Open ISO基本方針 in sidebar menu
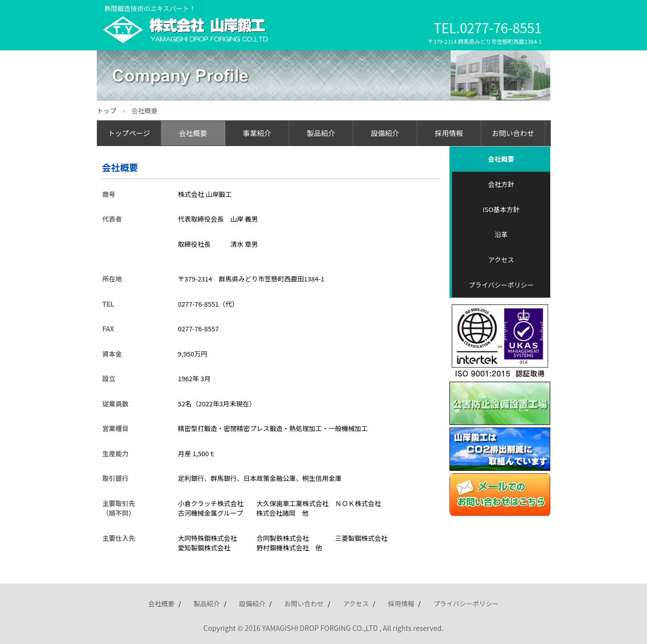Screen dimensions: 647x644 coord(501,209)
